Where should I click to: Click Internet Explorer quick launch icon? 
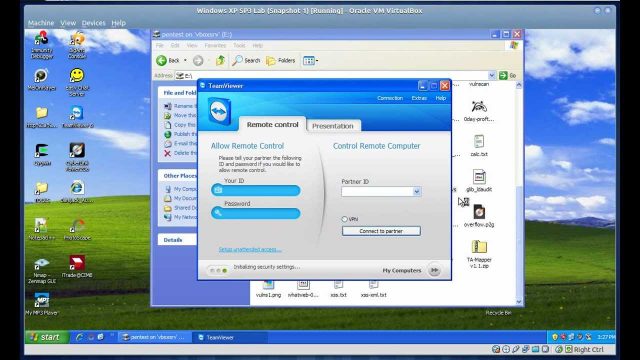[x=79, y=337]
